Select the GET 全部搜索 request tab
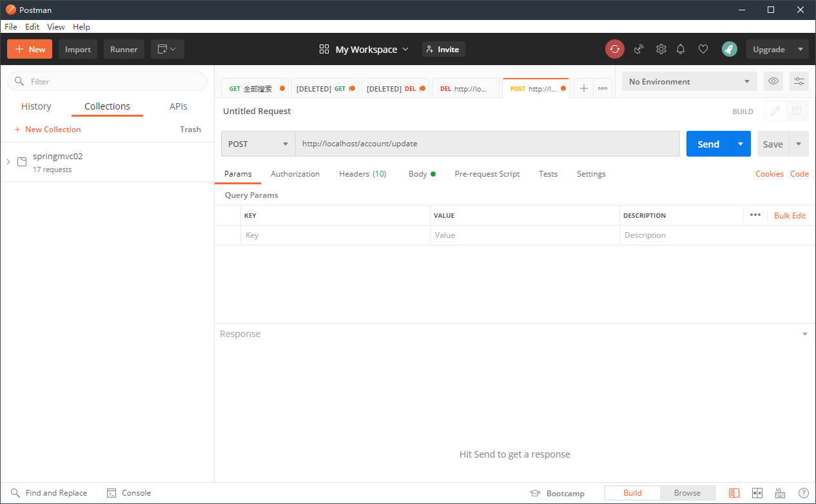This screenshot has width=816, height=504. (x=255, y=88)
